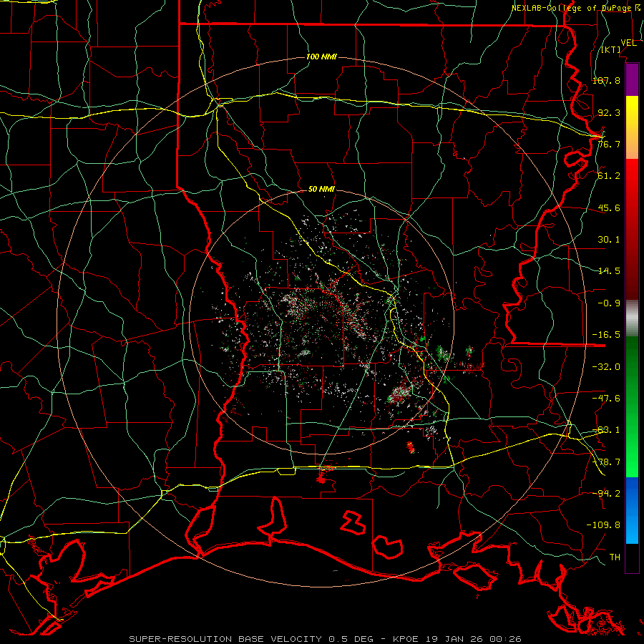The height and width of the screenshot is (644, 644).
Task: Click the bright green segment of color bar
Action: coord(632,406)
